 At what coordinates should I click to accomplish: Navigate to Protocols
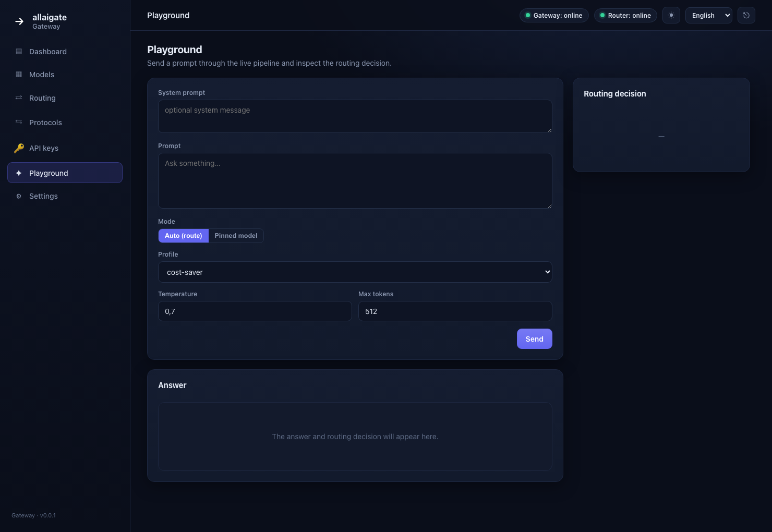(x=65, y=123)
